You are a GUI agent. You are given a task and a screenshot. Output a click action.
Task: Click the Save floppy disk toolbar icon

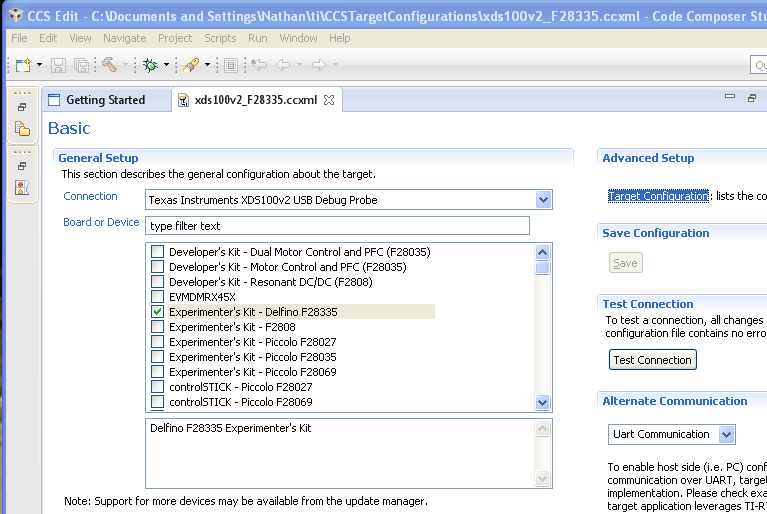coord(58,65)
